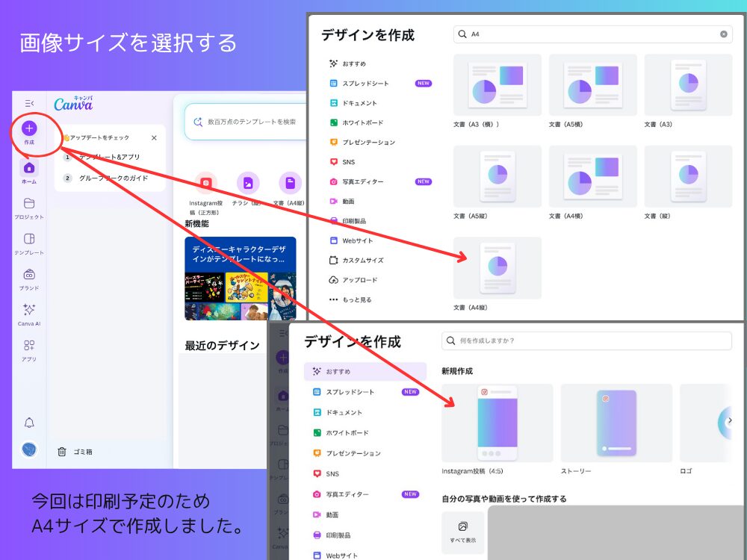The image size is (747, 560).
Task: Select カスタムサイズ in top dialog
Action: [x=356, y=260]
